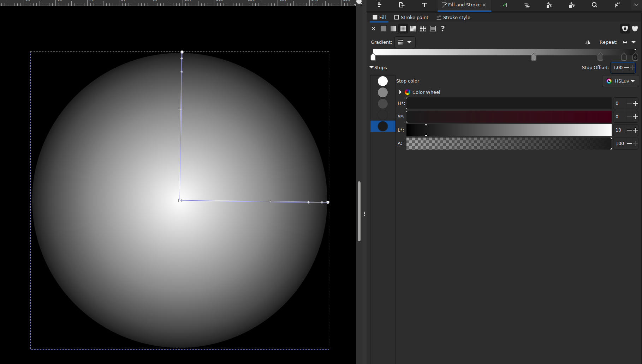Select the white gradient stop swatch
Viewport: 642px width, 364px height.
point(383,81)
